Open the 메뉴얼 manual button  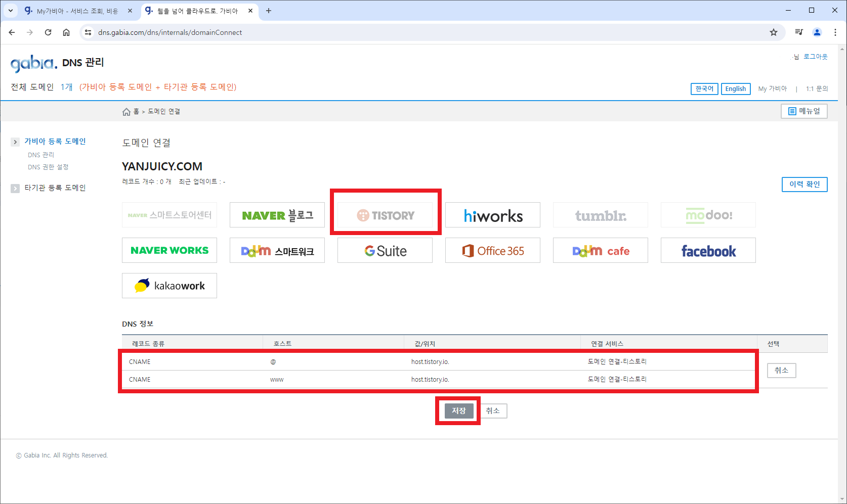tap(804, 111)
